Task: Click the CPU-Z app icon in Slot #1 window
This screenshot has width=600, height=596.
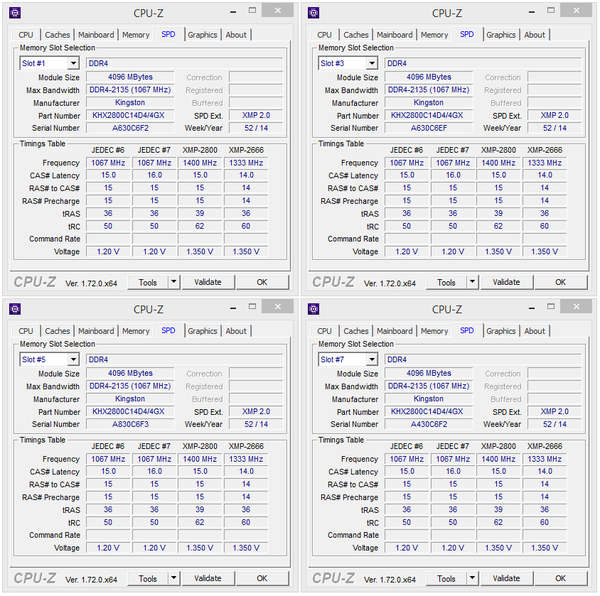Action: (x=15, y=13)
